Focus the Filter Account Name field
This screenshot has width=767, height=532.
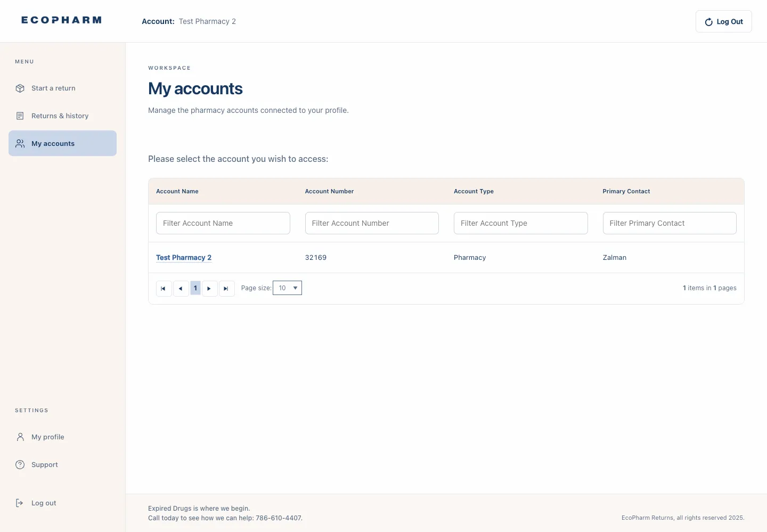[x=223, y=223]
